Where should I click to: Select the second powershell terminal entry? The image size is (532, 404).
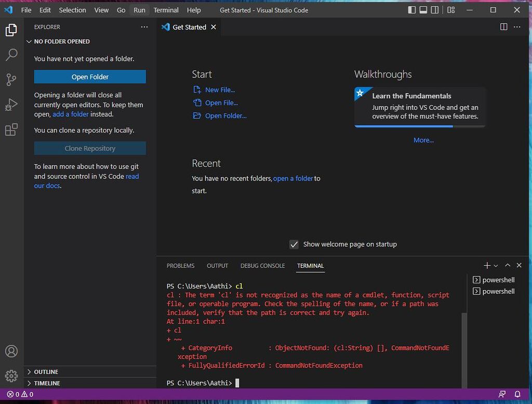[x=494, y=291]
